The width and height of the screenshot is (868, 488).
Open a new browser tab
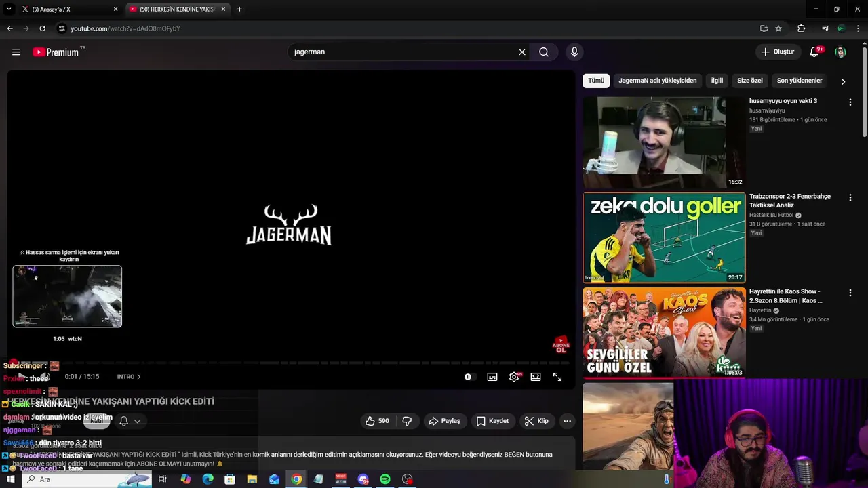pyautogui.click(x=239, y=9)
